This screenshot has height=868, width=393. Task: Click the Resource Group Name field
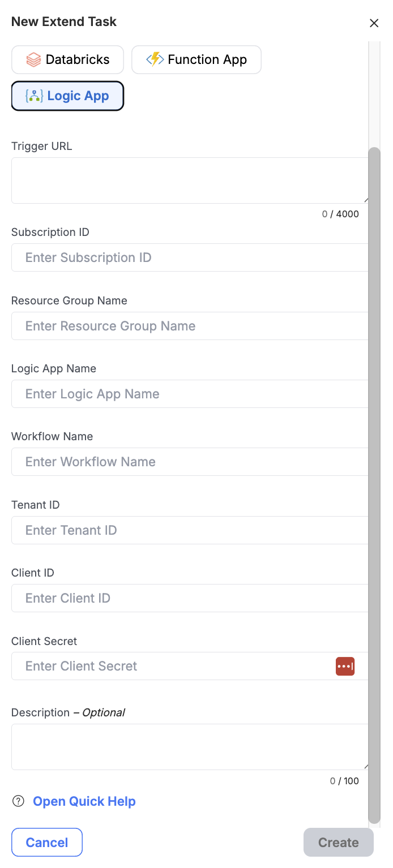point(189,326)
